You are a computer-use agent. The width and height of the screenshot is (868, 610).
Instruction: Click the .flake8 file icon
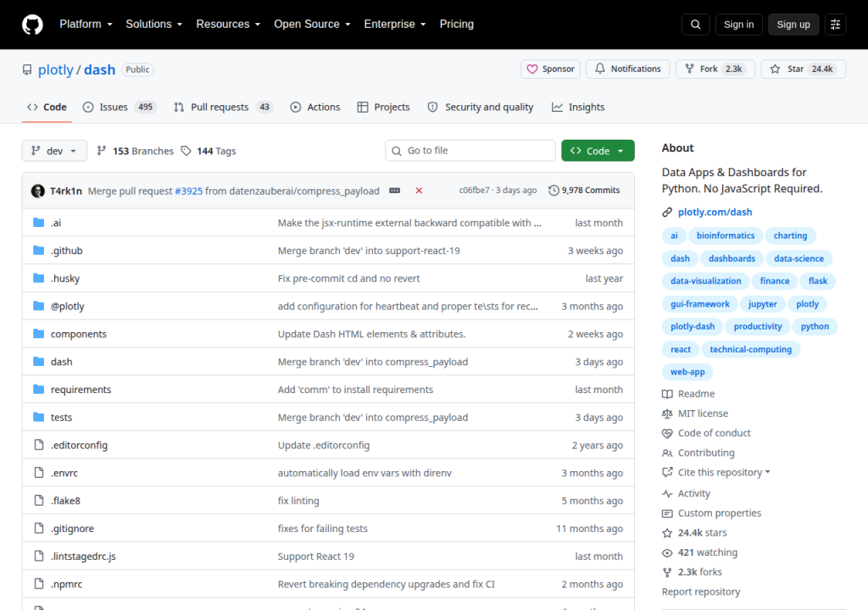pyautogui.click(x=39, y=501)
